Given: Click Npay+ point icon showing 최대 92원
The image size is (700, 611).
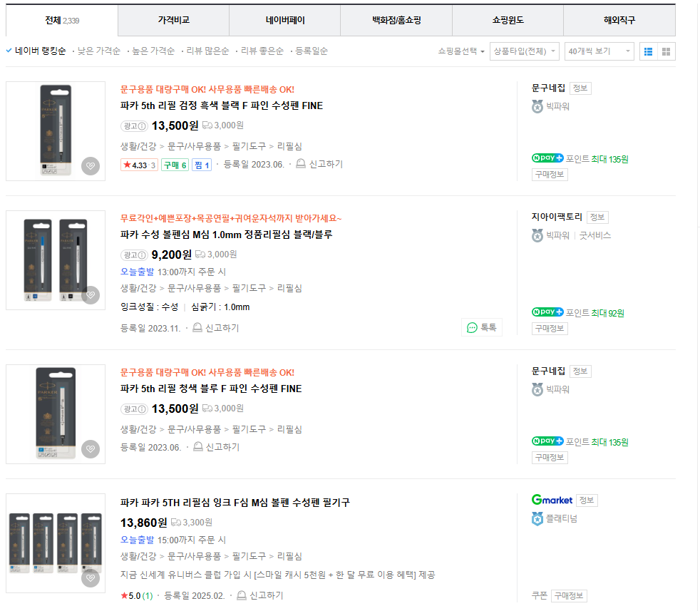Looking at the screenshot, I should pos(547,312).
